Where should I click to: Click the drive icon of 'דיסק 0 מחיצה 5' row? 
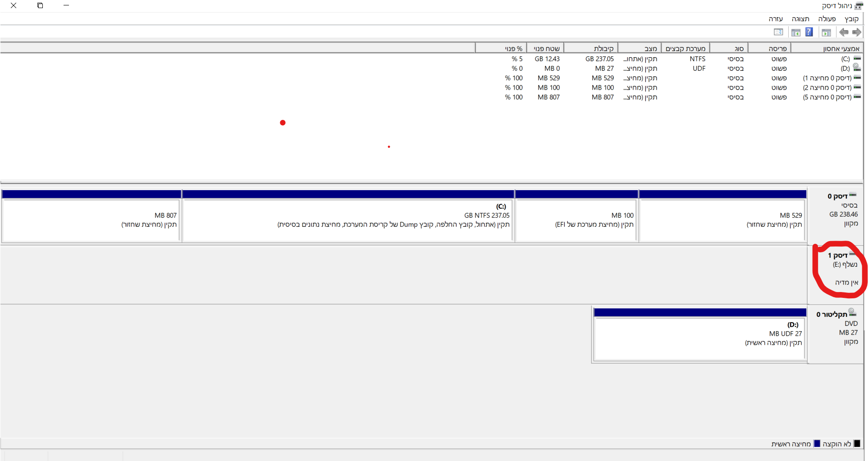tap(857, 97)
